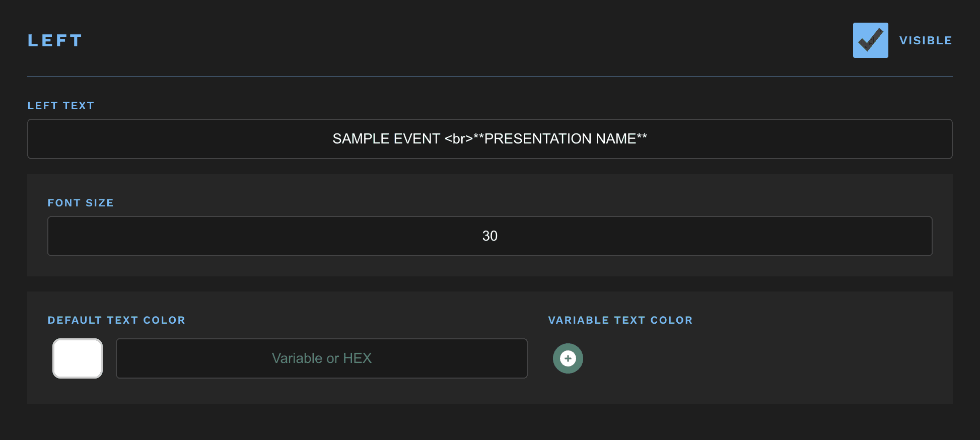
Task: Click the divider line below LEFT heading
Action: pos(489,77)
